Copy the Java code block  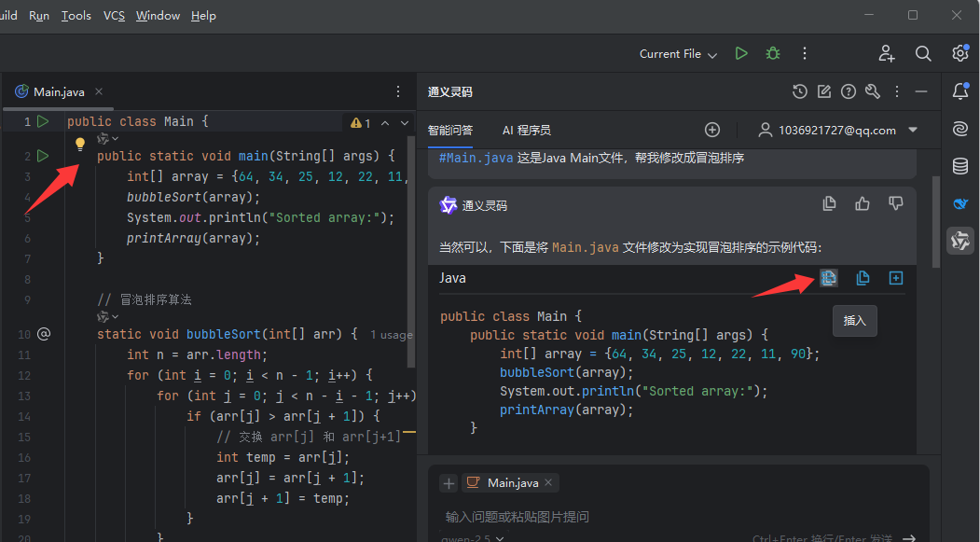(863, 278)
